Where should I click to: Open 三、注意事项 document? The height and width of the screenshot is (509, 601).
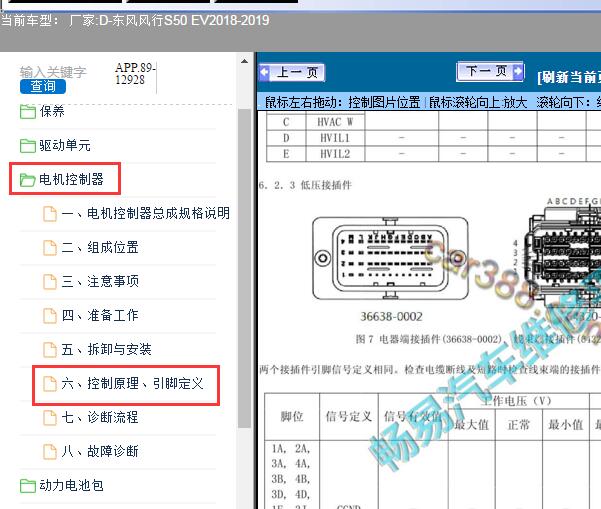point(100,281)
